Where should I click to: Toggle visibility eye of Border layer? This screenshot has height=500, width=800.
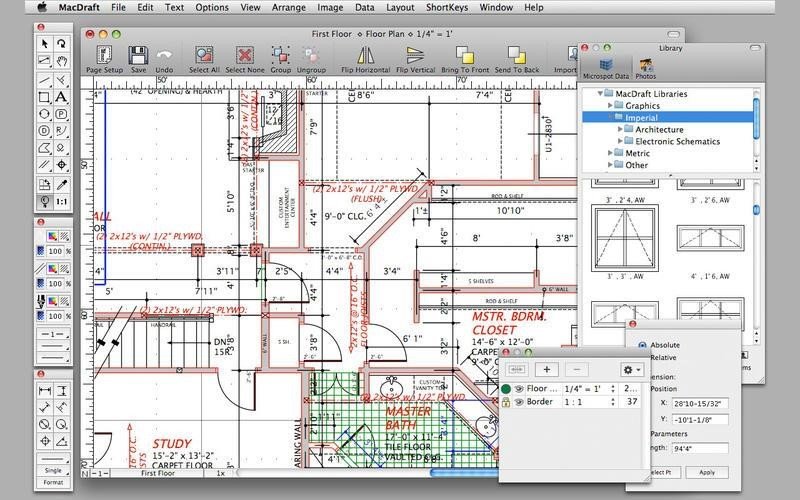click(x=519, y=402)
